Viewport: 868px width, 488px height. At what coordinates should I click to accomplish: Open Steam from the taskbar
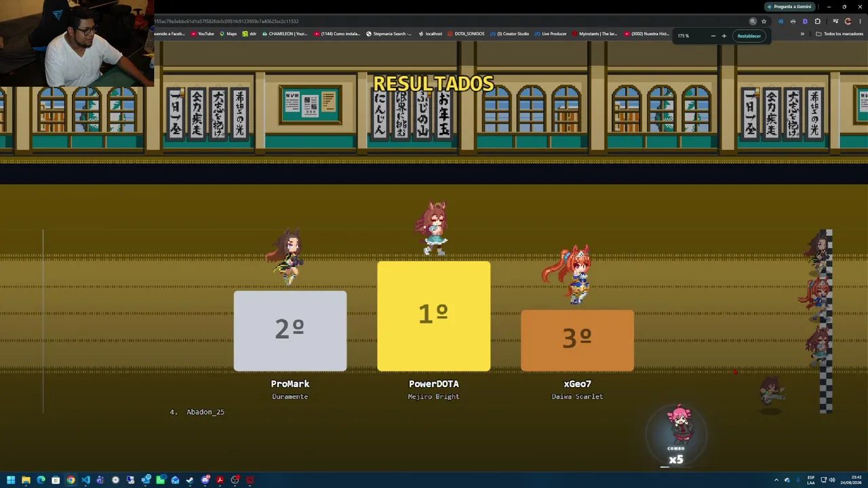190,481
